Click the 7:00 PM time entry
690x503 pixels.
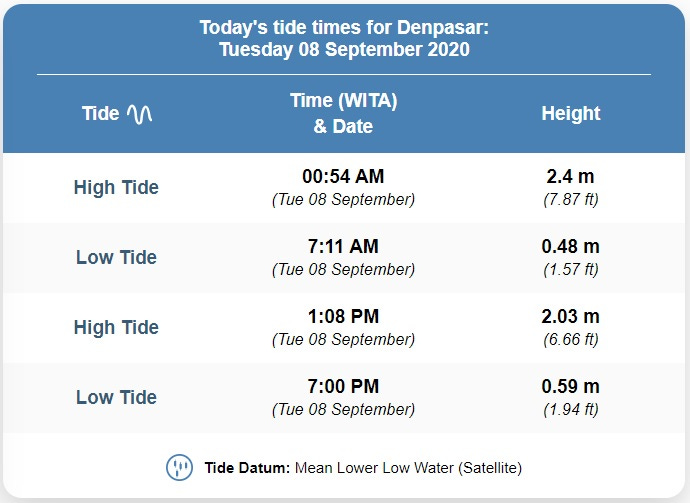tap(343, 386)
